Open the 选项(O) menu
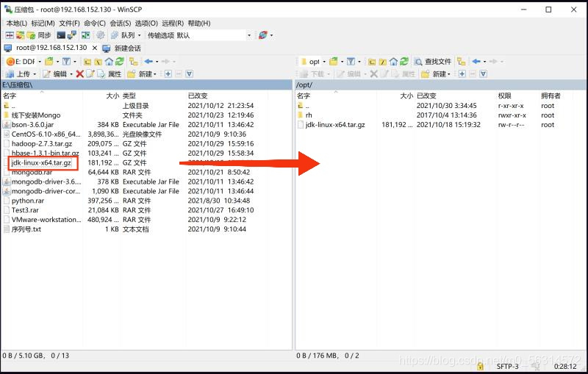This screenshot has height=374, width=588. 146,24
